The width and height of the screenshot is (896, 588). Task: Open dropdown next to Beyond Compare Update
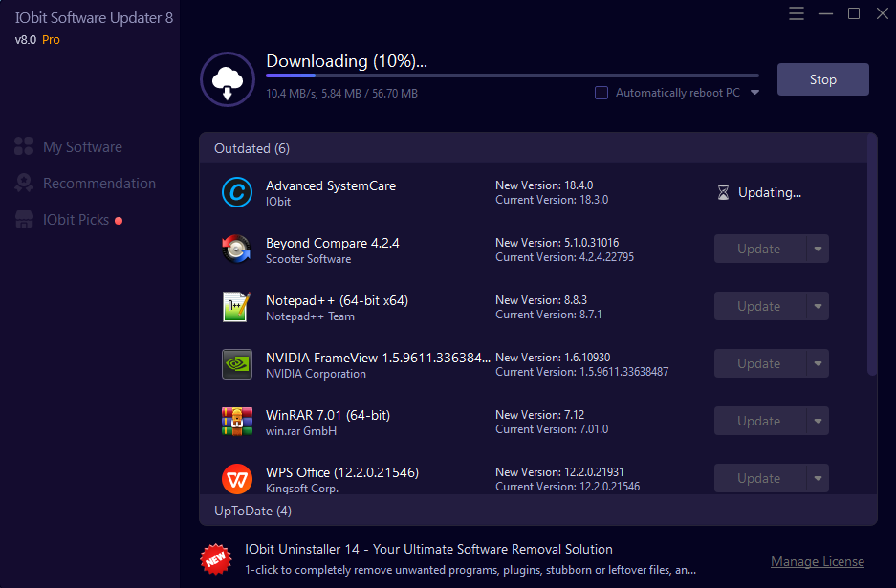tap(818, 250)
